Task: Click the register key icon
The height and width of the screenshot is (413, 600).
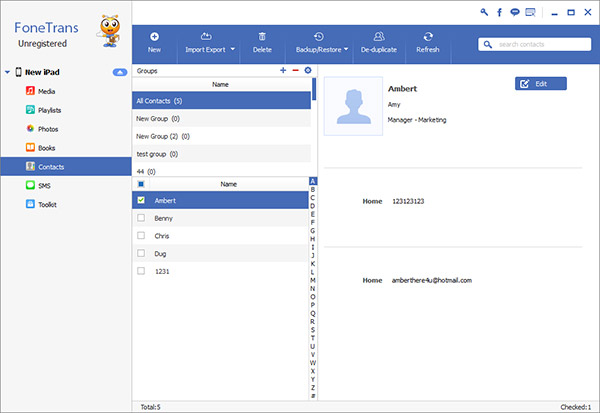Action: (x=484, y=12)
